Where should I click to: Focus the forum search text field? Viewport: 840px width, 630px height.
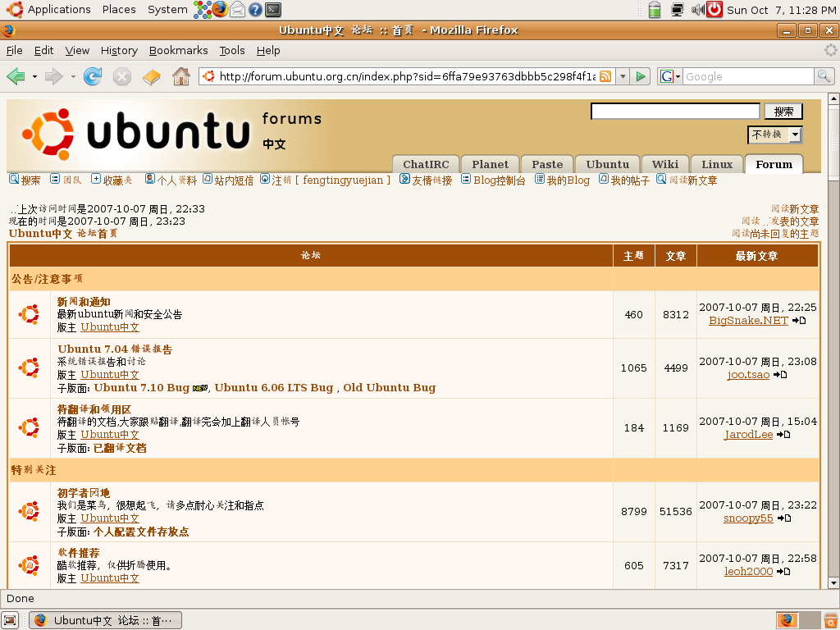(x=675, y=112)
